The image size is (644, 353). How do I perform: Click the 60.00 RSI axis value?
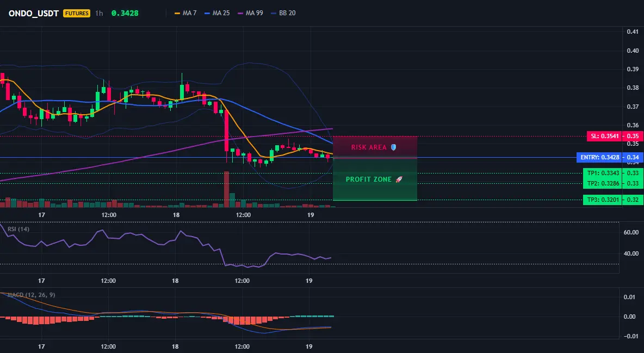click(x=631, y=232)
